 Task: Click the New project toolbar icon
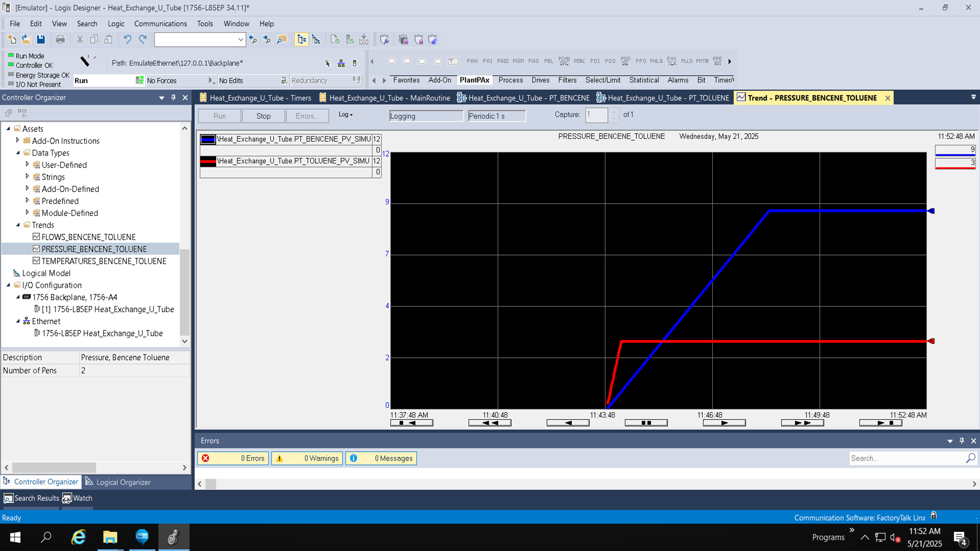click(x=12, y=39)
